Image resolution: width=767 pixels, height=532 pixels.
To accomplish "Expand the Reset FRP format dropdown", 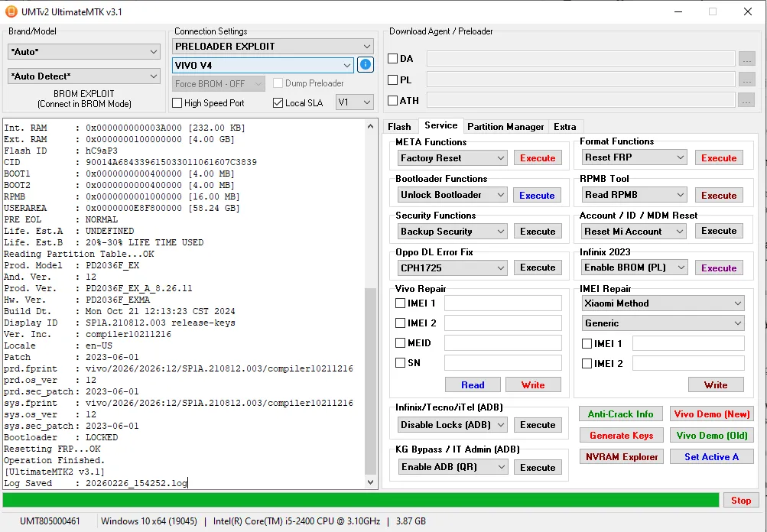I will click(635, 157).
